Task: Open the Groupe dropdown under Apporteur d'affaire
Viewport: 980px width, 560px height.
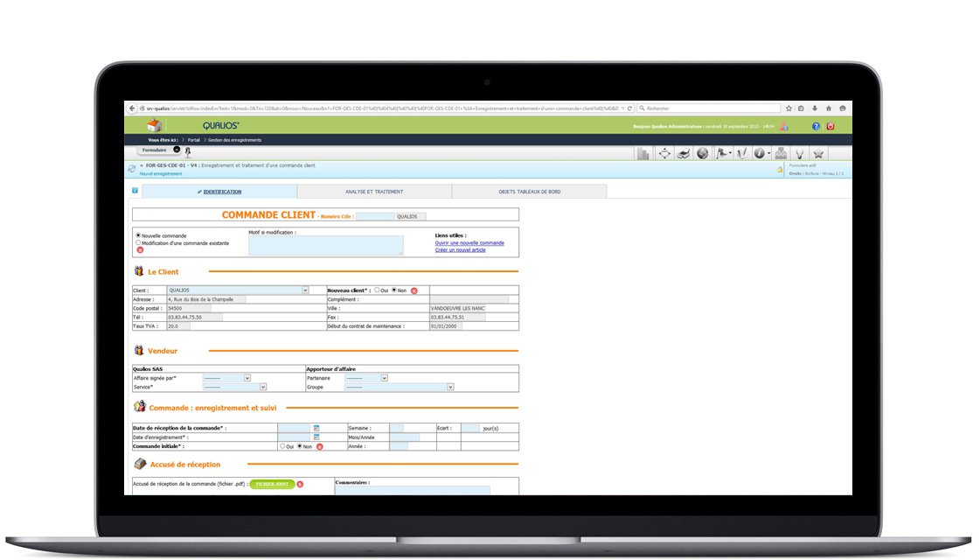Action: pos(450,386)
